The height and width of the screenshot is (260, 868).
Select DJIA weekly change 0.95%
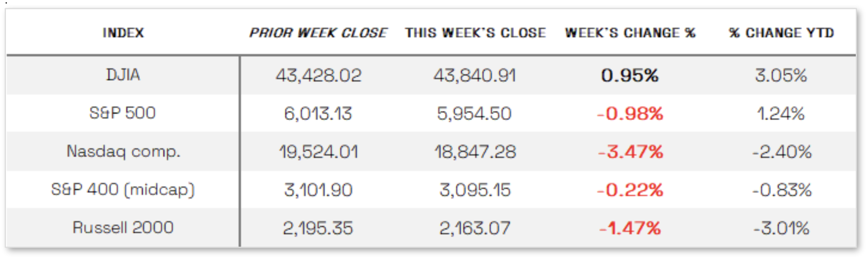[630, 75]
